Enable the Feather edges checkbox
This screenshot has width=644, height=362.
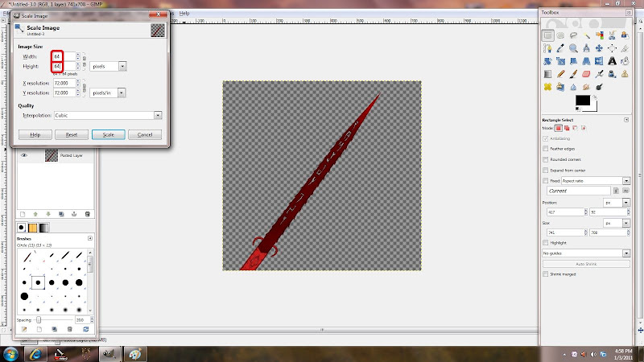(x=546, y=149)
